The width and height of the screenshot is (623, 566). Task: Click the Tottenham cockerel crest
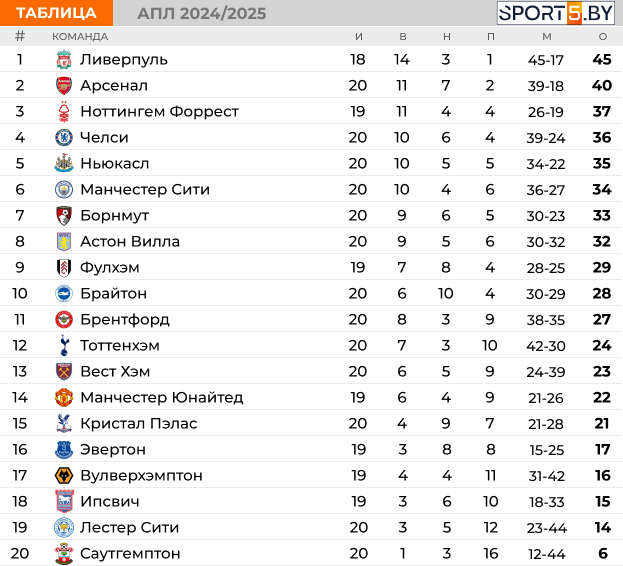(x=64, y=345)
